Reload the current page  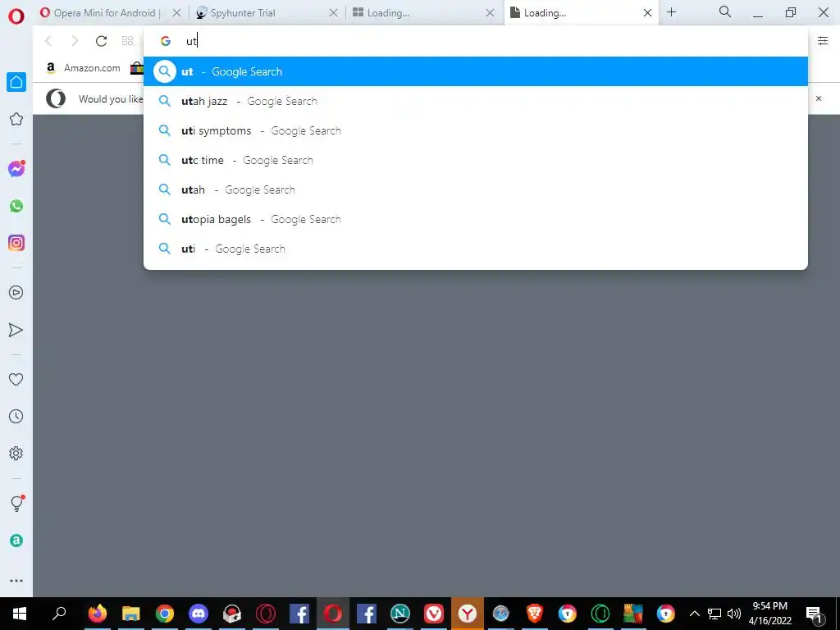[101, 41]
